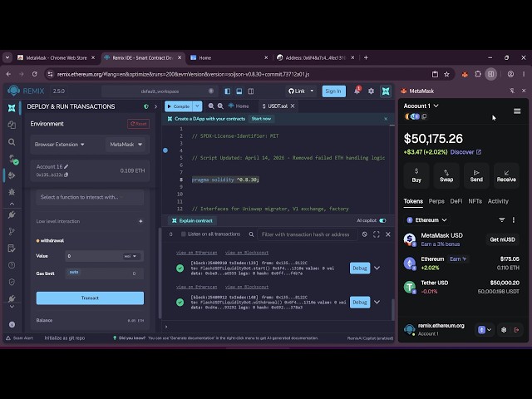Open MetaMask NFTs tab
Image resolution: width=532 pixels, height=399 pixels.
pyautogui.click(x=475, y=201)
